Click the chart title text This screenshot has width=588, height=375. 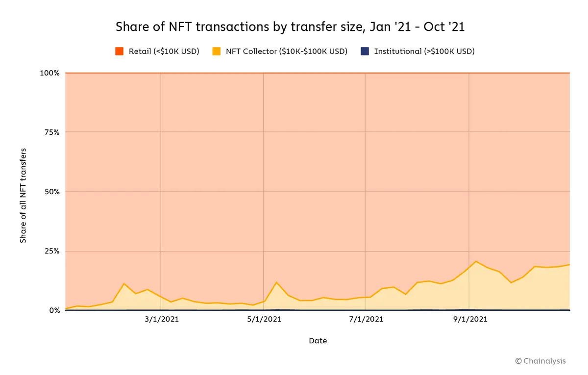tap(290, 27)
